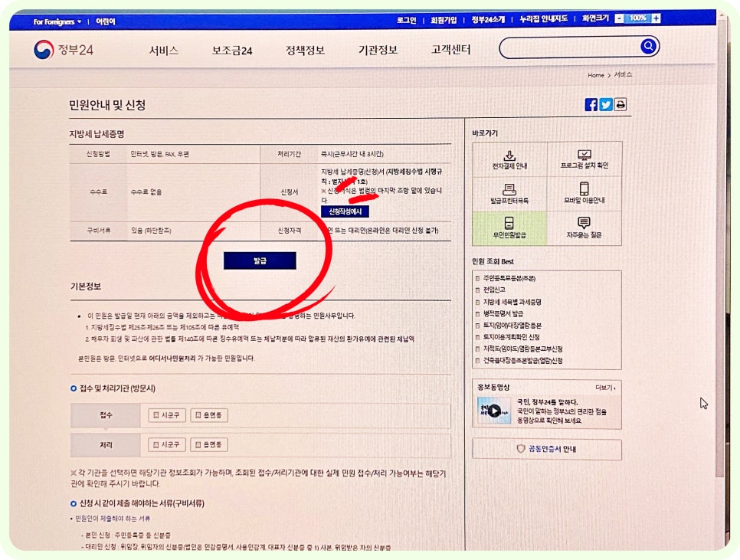Decrease screen size with minus button

618,18
